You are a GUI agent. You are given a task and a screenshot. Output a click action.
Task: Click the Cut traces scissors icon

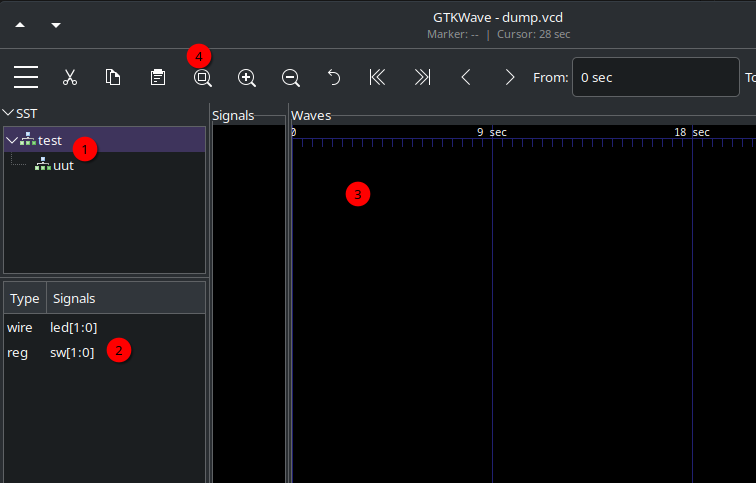tap(70, 77)
